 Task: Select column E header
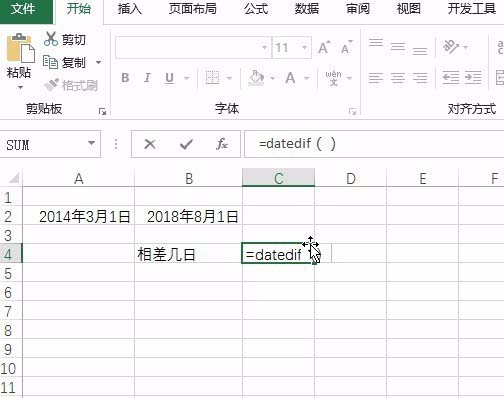(423, 179)
